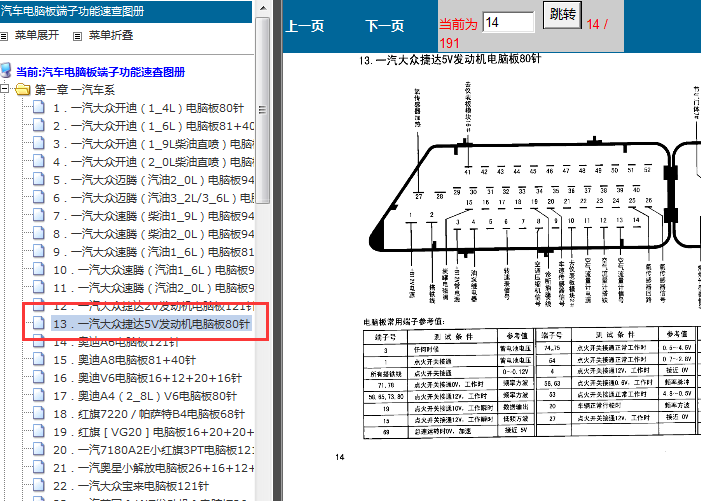
Task: Open 17．奥迪A4（2_8L）V6电脑板80针
Action: (x=145, y=396)
